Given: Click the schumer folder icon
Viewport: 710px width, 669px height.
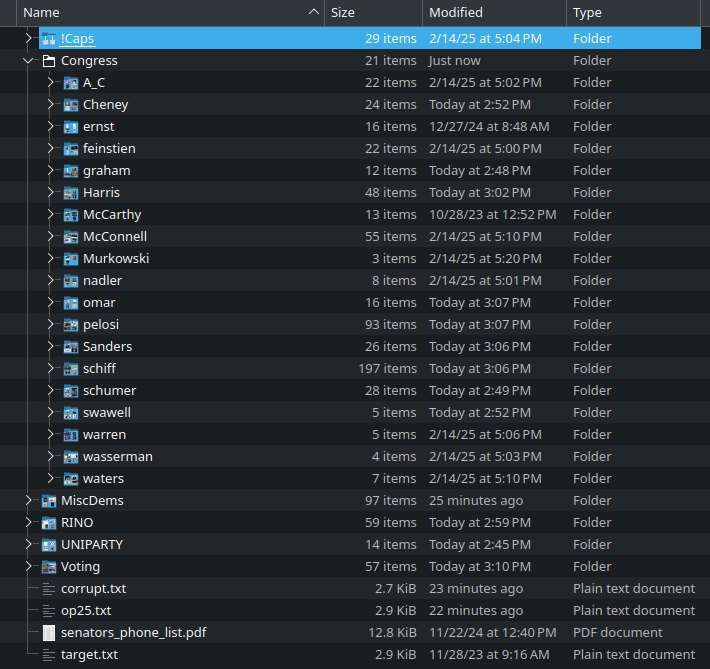Looking at the screenshot, I should (71, 391).
